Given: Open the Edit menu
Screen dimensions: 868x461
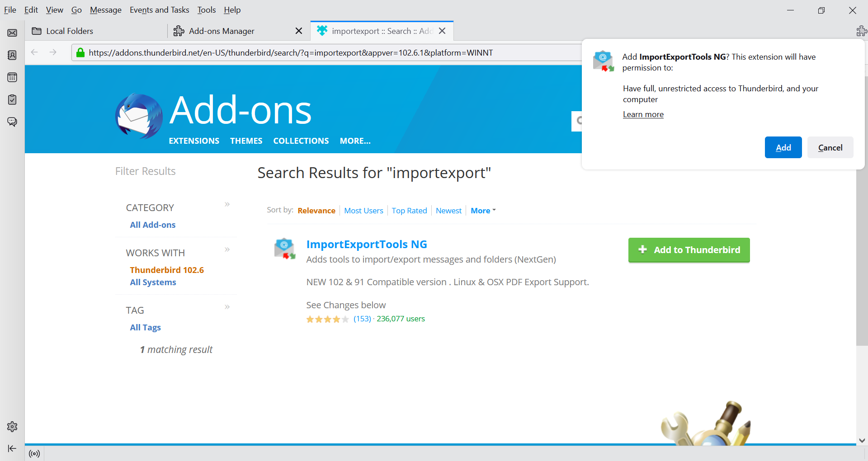Looking at the screenshot, I should coord(31,10).
